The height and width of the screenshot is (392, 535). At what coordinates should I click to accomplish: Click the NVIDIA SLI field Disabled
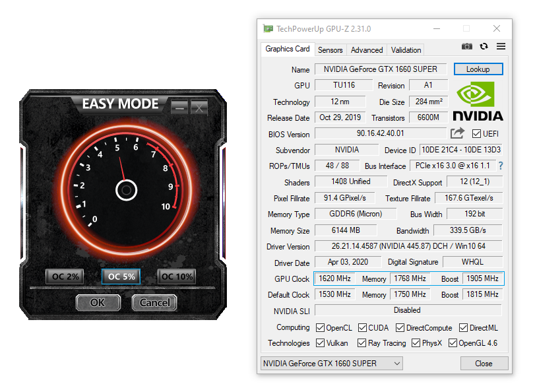point(408,310)
